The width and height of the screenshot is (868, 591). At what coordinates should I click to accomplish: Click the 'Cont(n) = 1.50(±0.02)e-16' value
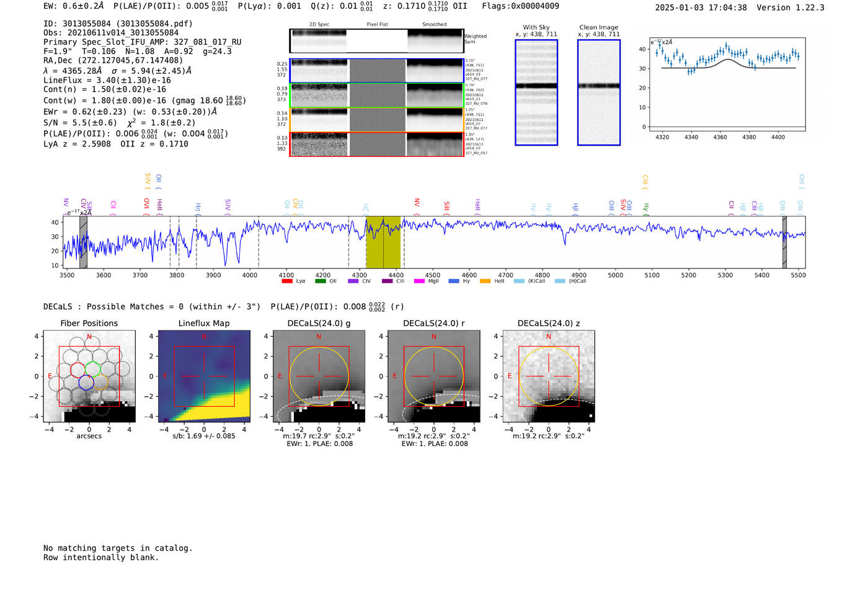pos(105,89)
